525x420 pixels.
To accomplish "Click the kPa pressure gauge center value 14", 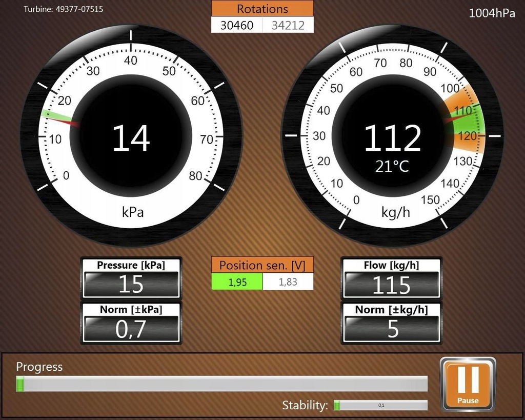I will [x=131, y=137].
